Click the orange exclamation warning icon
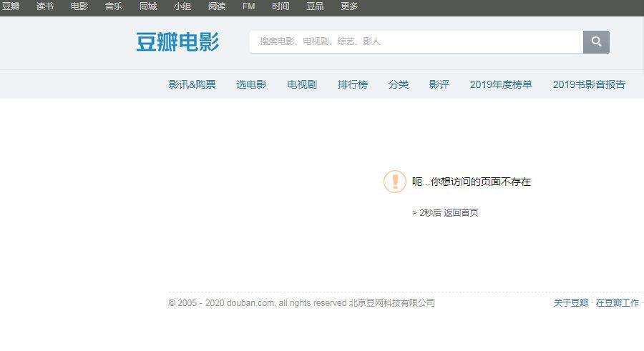 coord(395,182)
